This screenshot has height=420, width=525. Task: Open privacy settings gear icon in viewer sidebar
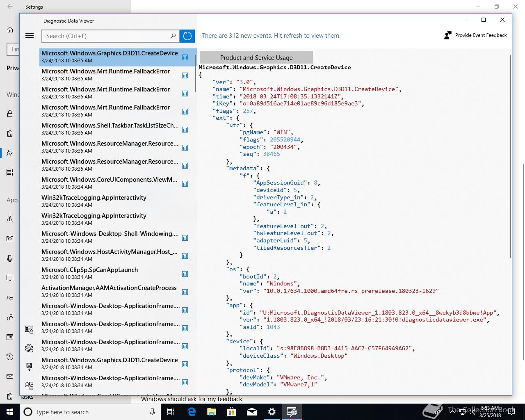pyautogui.click(x=29, y=348)
